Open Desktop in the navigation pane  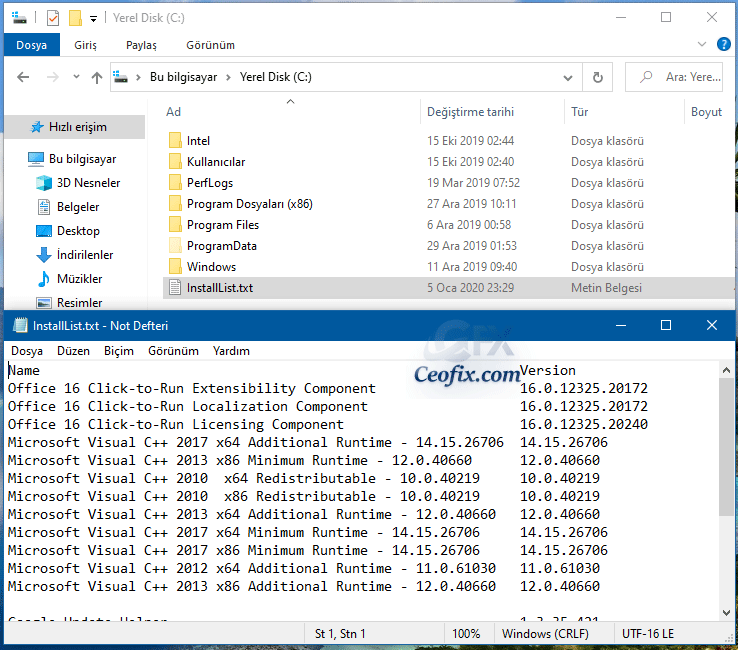(x=78, y=231)
